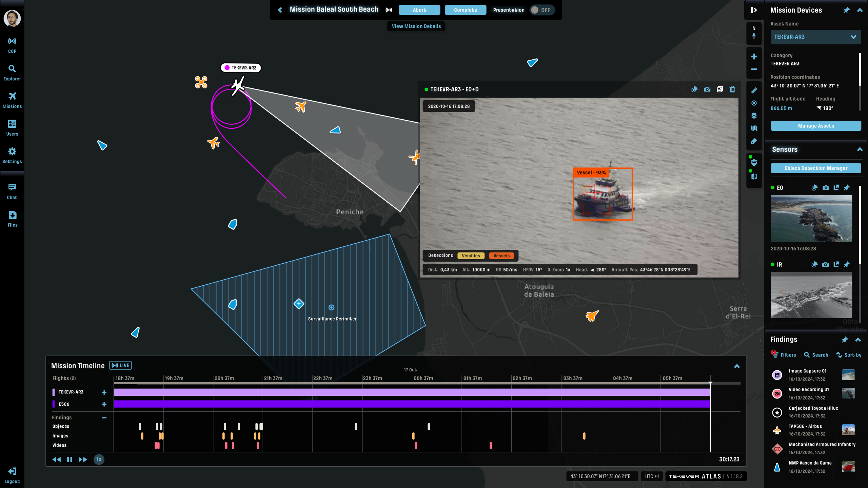Pin the Mission Devices panel
This screenshot has height=488, width=868.
pyautogui.click(x=846, y=10)
